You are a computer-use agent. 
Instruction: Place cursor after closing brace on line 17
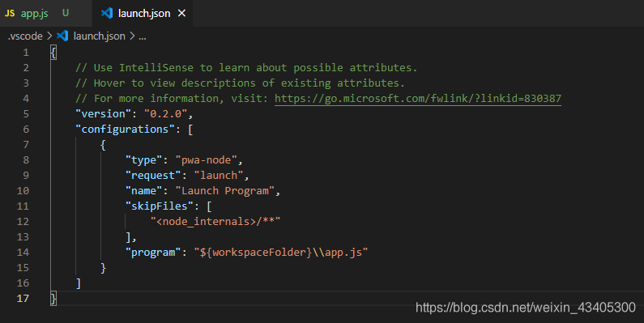coord(58,299)
